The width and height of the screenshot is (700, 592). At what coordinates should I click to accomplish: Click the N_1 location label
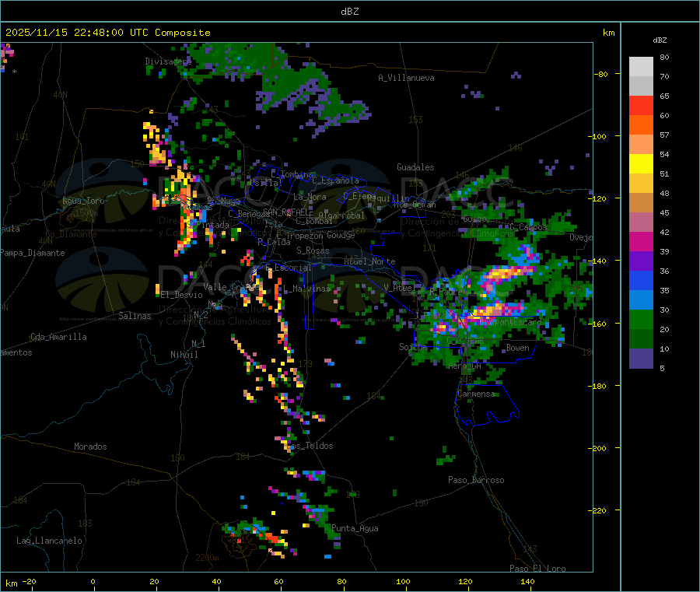tap(198, 344)
